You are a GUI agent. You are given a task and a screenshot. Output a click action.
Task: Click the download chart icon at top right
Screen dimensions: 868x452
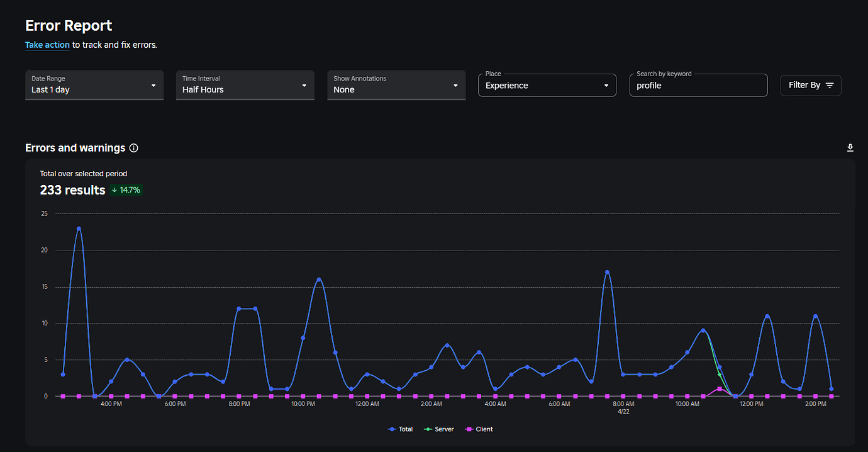[x=850, y=147]
